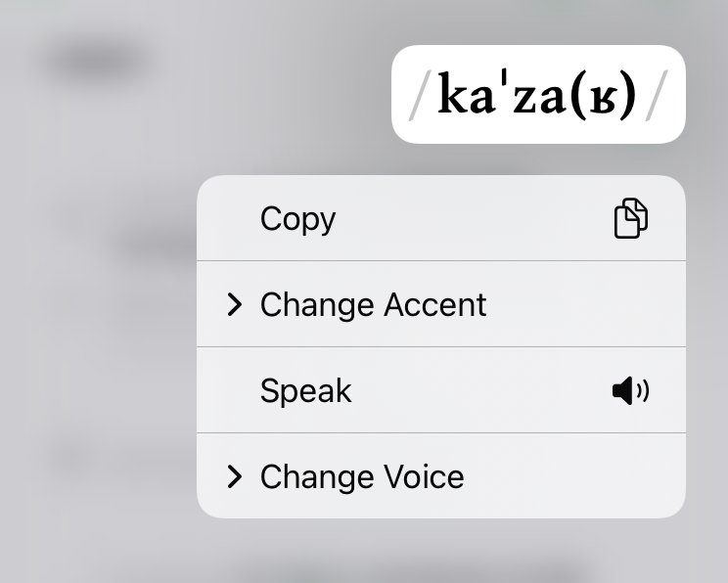Expand the Change Voice chevron
The width and height of the screenshot is (728, 583).
(x=235, y=476)
